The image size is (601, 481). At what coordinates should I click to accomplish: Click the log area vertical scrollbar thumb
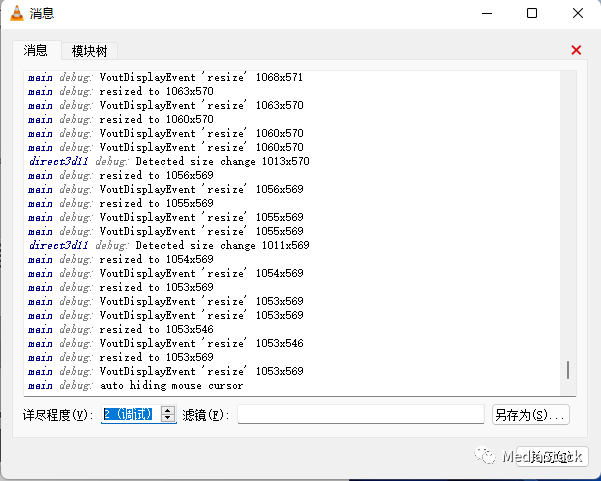click(x=568, y=369)
